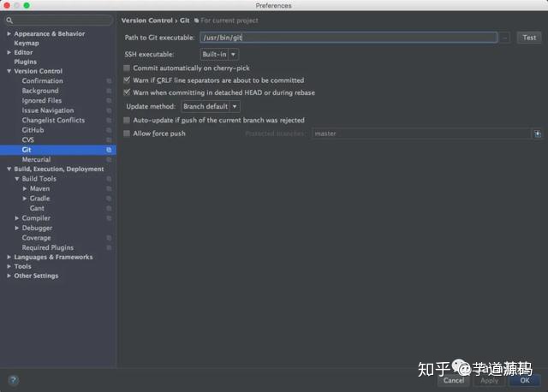Image resolution: width=548 pixels, height=392 pixels.
Task: Click the project-level icon next to Required Plugins
Action: click(109, 247)
